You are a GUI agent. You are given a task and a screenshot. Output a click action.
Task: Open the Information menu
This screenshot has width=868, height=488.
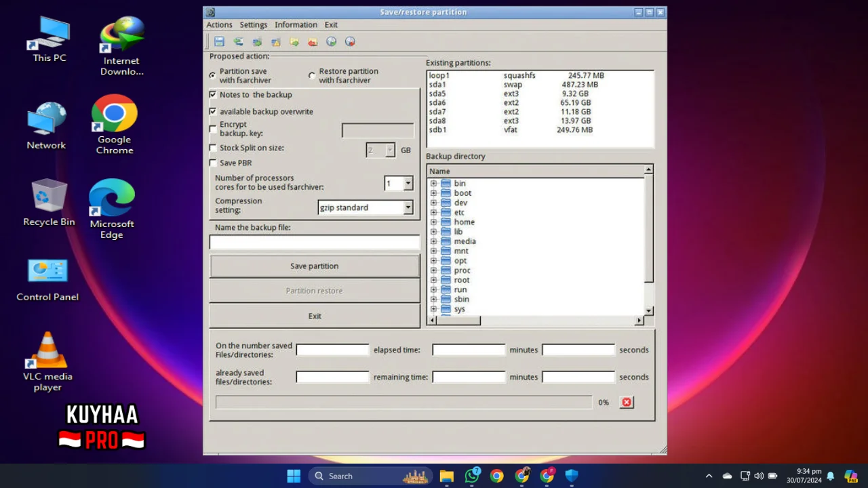(x=296, y=24)
